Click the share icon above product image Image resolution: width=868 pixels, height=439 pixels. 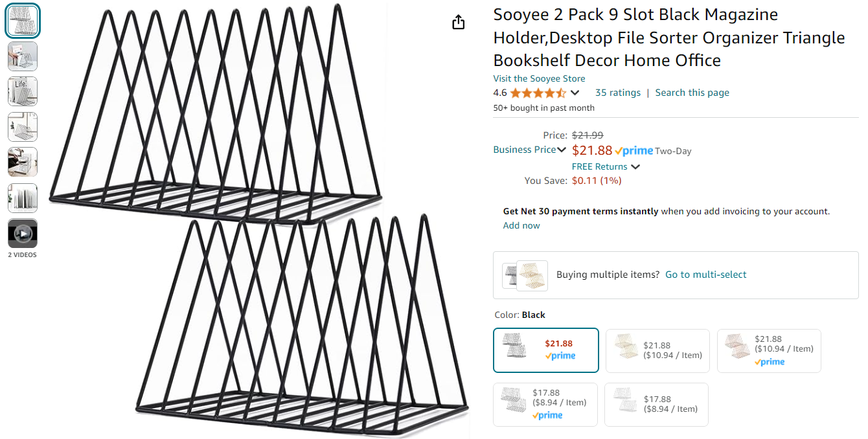tap(459, 23)
